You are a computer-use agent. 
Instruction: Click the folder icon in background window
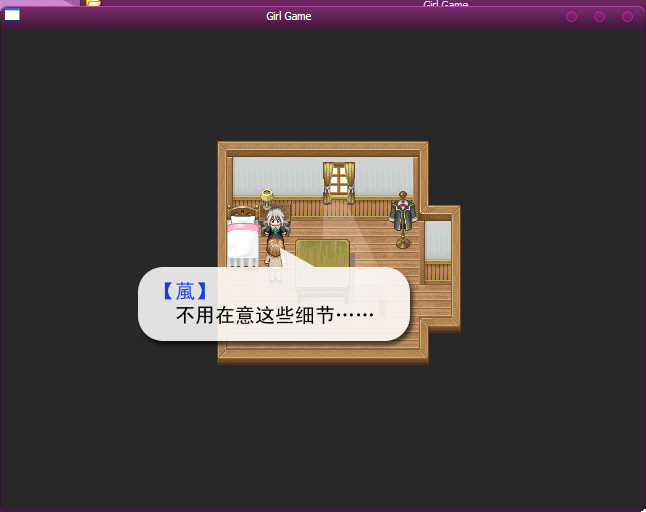pyautogui.click(x=94, y=3)
